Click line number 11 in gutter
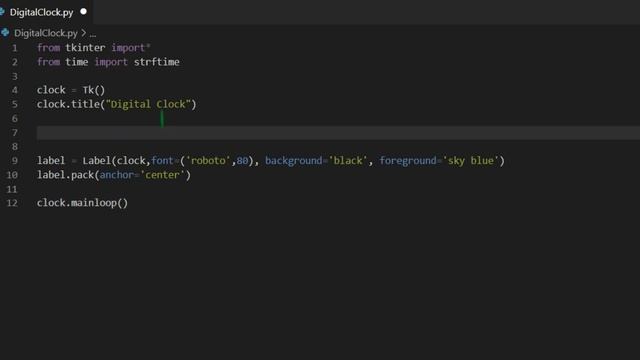The height and width of the screenshot is (360, 640). [12, 189]
